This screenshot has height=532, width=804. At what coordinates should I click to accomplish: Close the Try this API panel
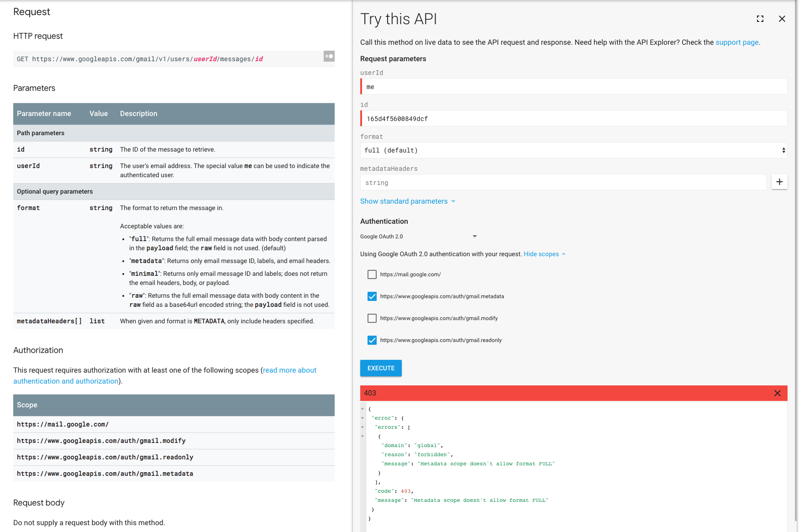(782, 19)
